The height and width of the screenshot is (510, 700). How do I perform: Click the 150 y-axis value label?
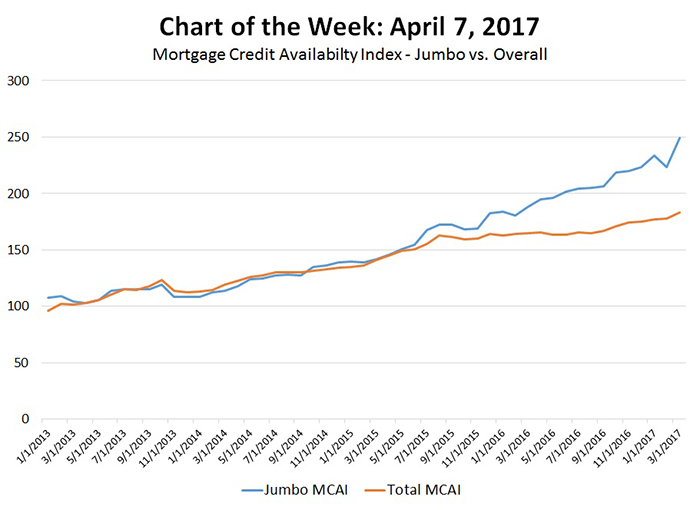pos(19,250)
